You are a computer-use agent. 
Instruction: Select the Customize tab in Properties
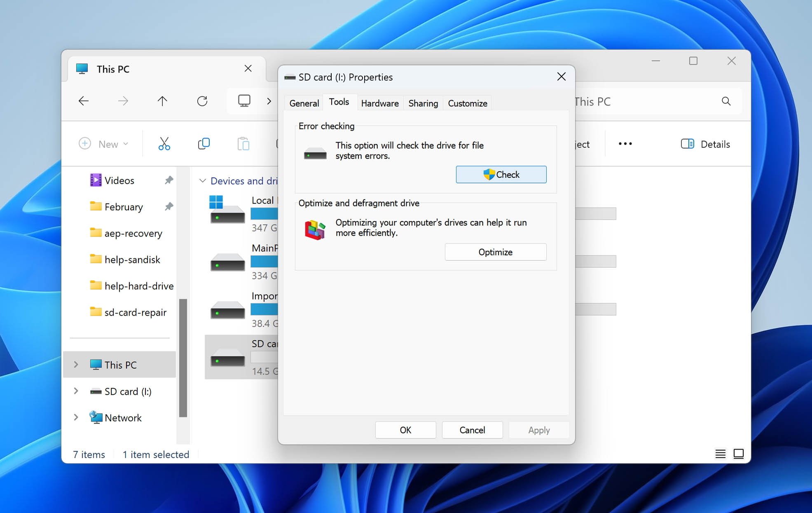pos(468,103)
